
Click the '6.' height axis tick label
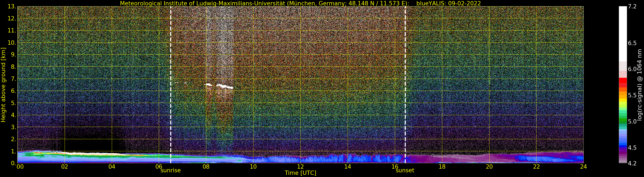click(x=13, y=91)
